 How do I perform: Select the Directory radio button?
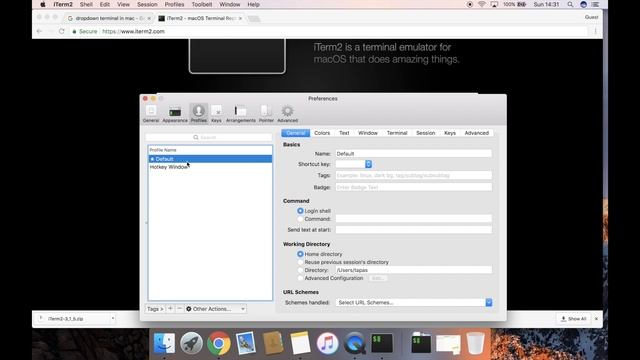click(x=300, y=270)
